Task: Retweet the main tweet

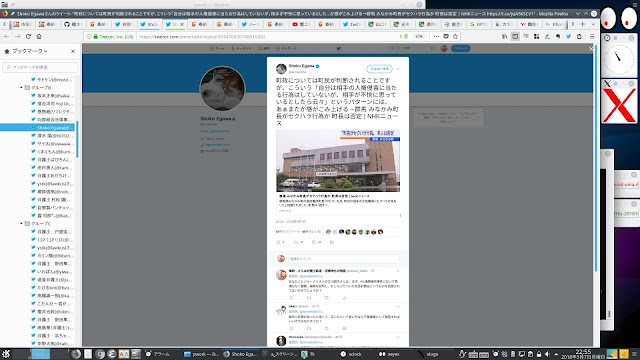Action: click(x=296, y=242)
